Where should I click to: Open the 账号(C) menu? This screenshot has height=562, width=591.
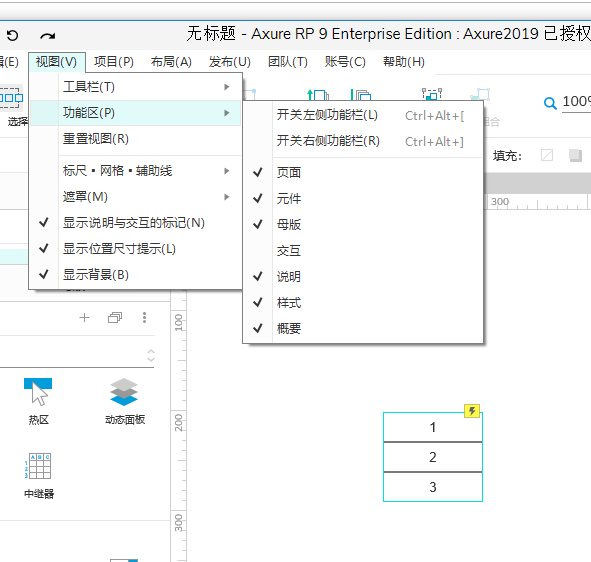tap(345, 61)
